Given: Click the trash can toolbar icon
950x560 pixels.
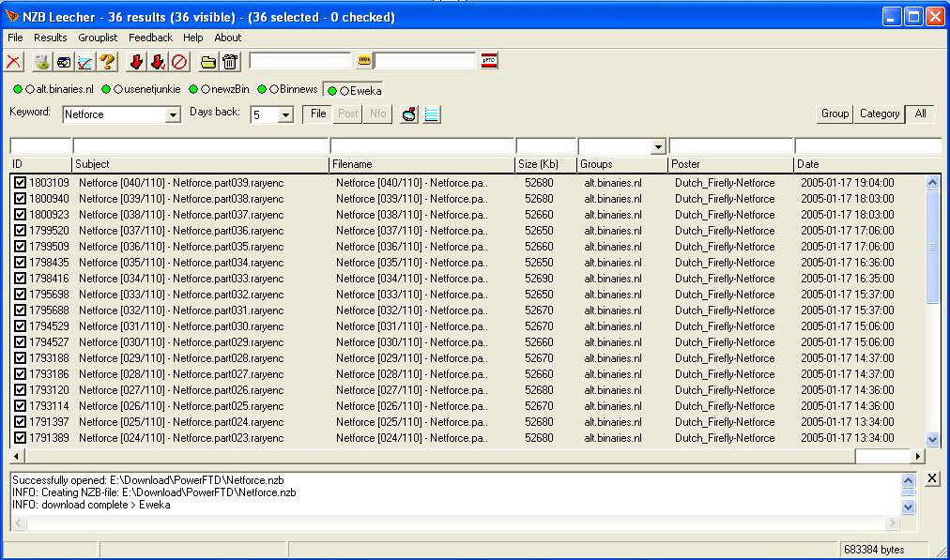Looking at the screenshot, I should pos(230,61).
